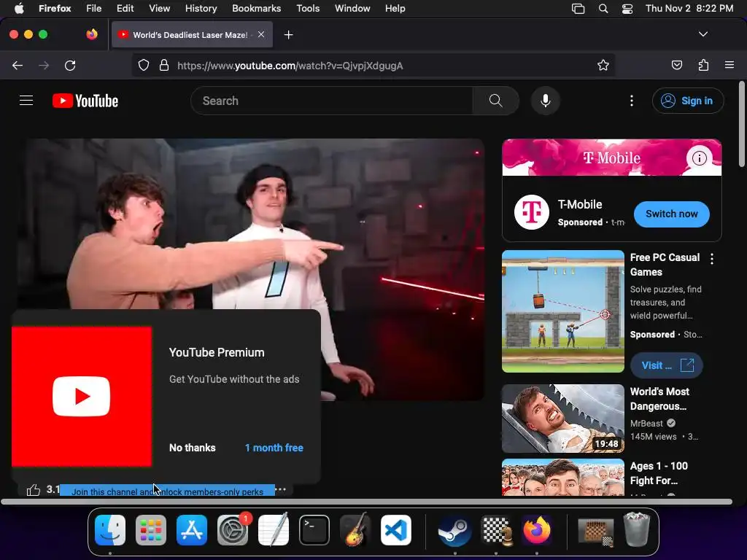Open the Edit menu
The width and height of the screenshot is (747, 560).
pyautogui.click(x=125, y=8)
